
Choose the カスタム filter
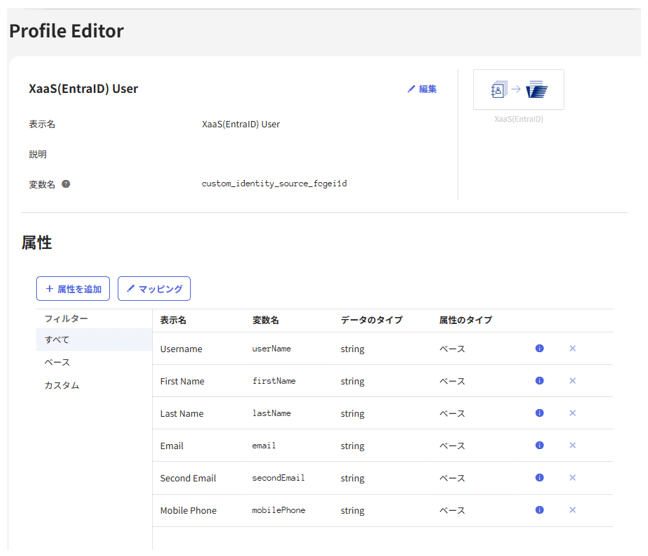61,385
